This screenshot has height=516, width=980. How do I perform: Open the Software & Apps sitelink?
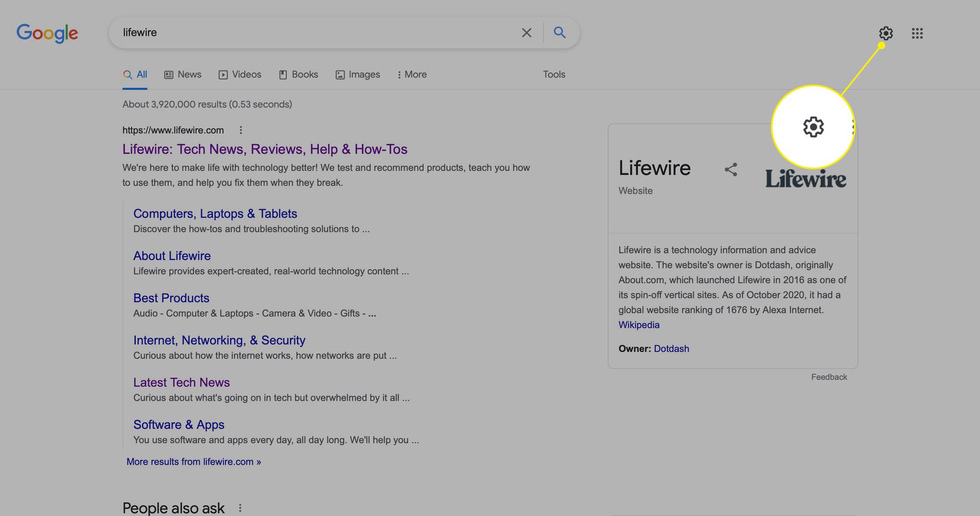tap(179, 424)
